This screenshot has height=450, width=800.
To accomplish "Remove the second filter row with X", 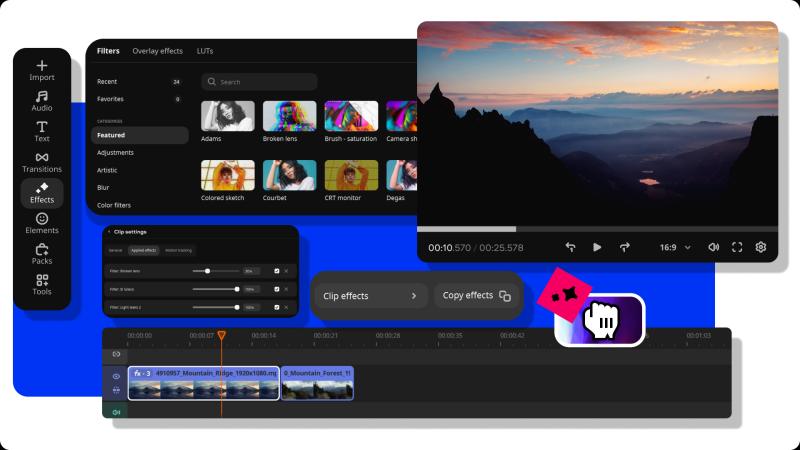I will pyautogui.click(x=286, y=289).
